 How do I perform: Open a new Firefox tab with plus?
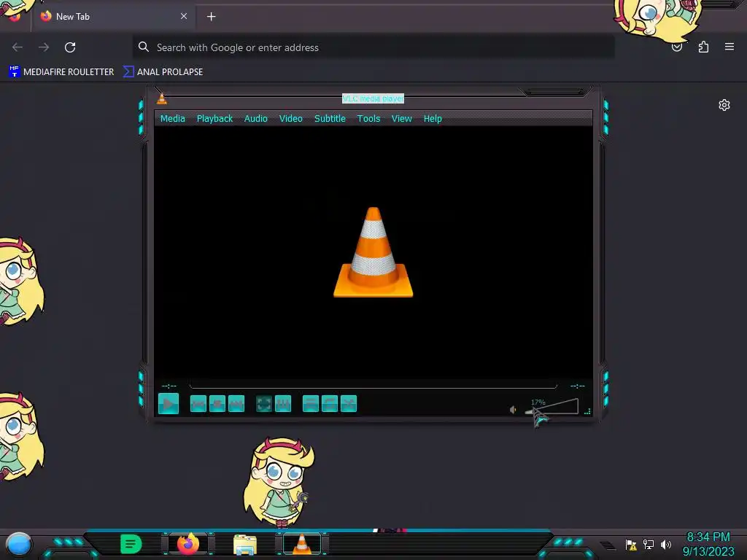[211, 17]
